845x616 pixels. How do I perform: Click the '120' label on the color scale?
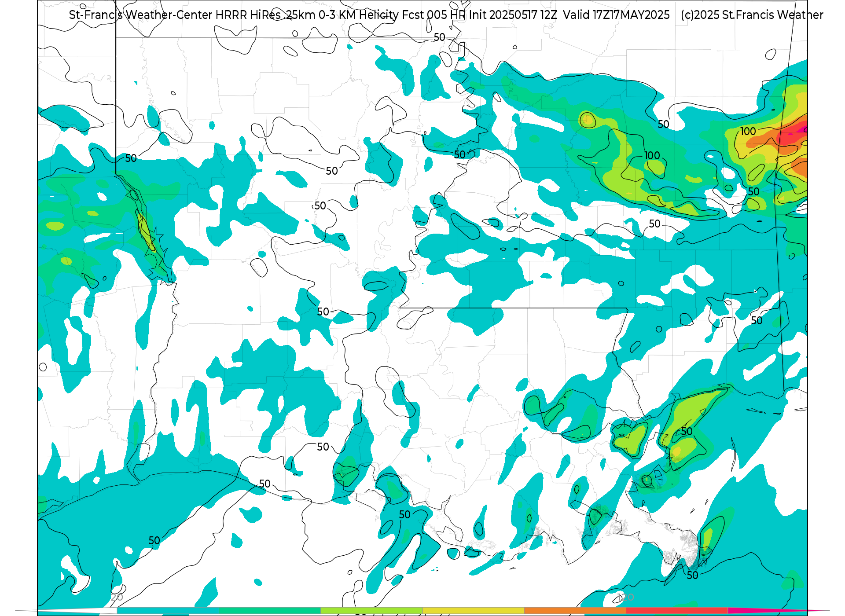pyautogui.click(x=625, y=597)
